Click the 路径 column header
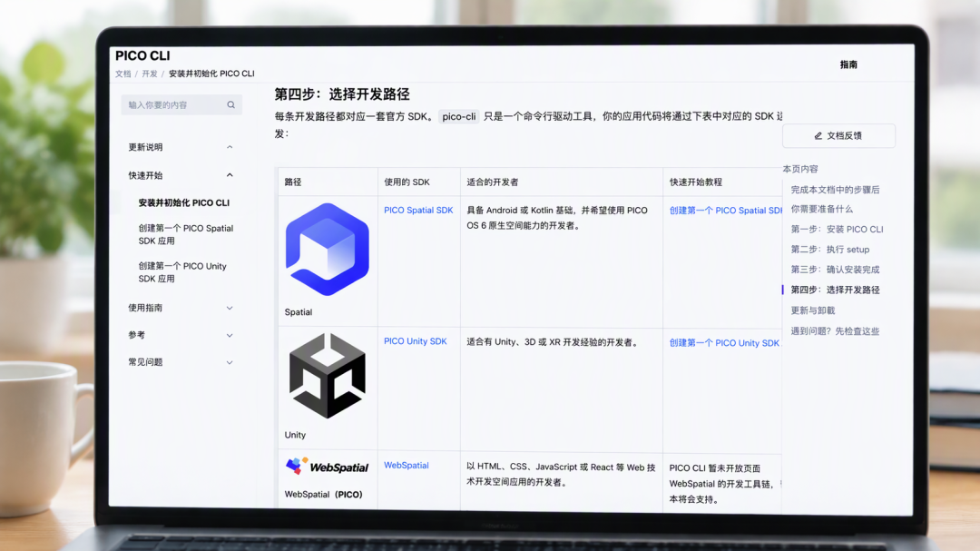The width and height of the screenshot is (980, 551). click(x=293, y=182)
